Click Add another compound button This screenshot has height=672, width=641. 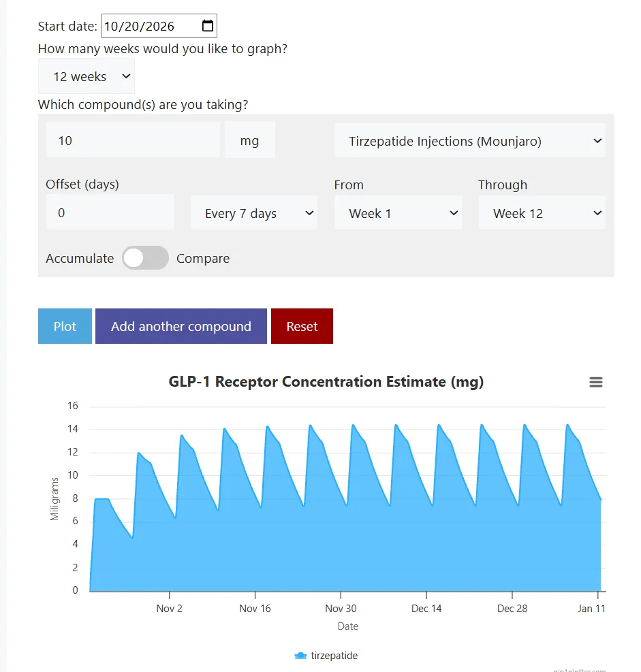(x=181, y=326)
